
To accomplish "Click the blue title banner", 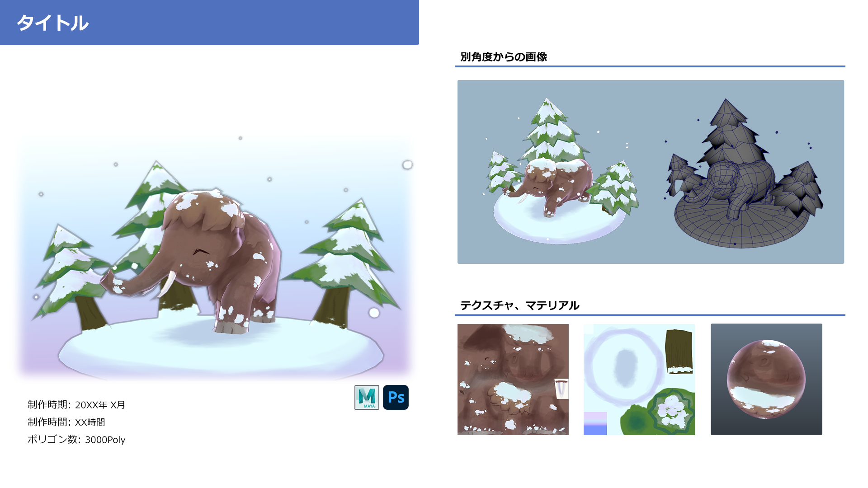I will coord(209,22).
